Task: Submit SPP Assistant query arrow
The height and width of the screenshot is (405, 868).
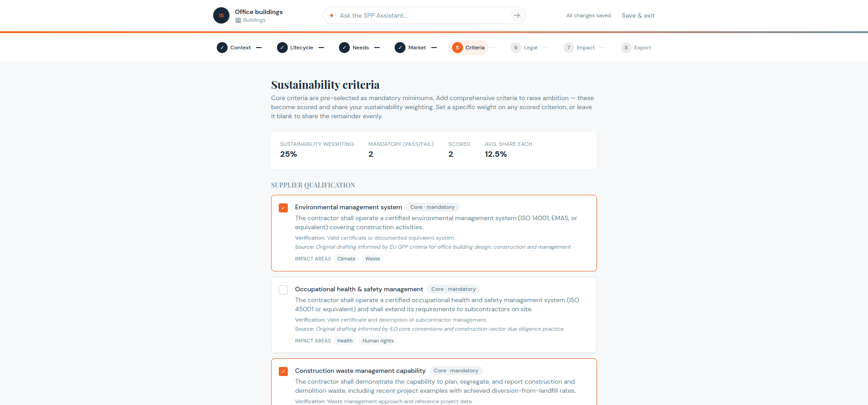Action: point(516,15)
